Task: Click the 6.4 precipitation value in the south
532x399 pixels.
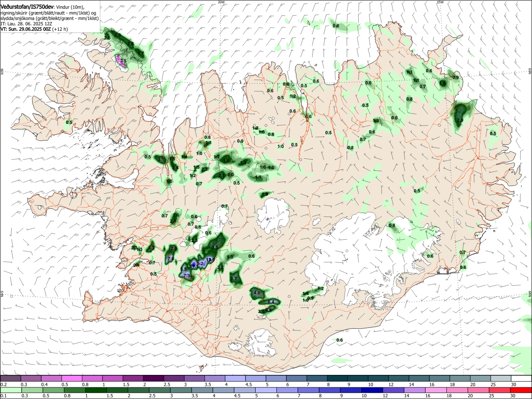Action: pos(271,301)
